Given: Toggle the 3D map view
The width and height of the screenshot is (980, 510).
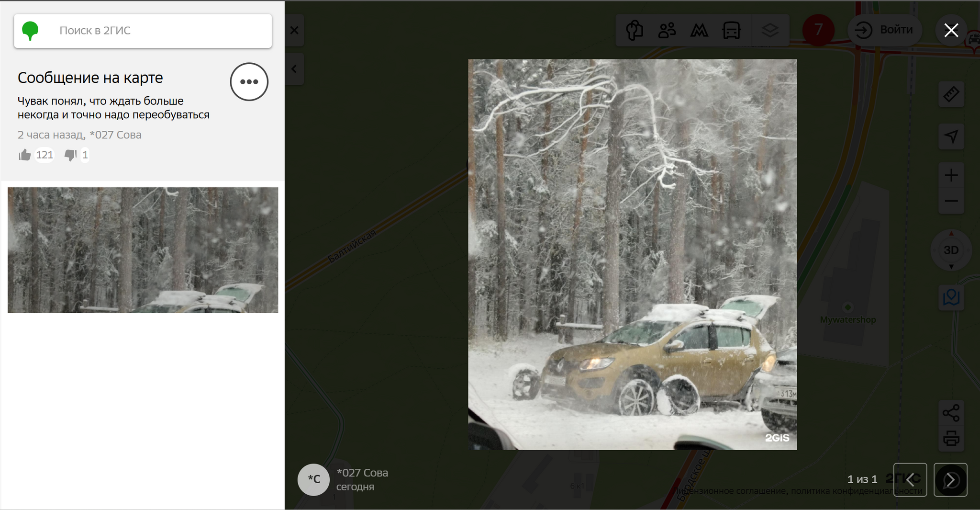Looking at the screenshot, I should pos(951,250).
